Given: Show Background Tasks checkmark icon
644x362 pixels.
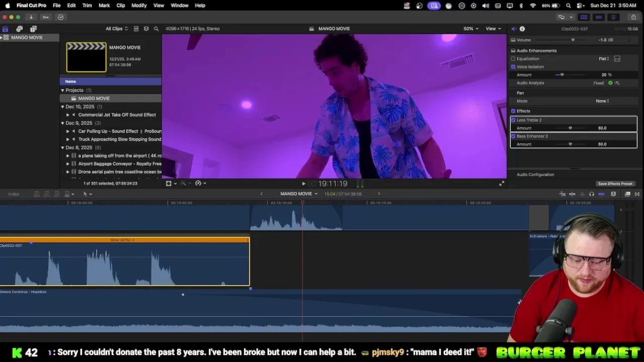Looking at the screenshot, I should [61, 17].
